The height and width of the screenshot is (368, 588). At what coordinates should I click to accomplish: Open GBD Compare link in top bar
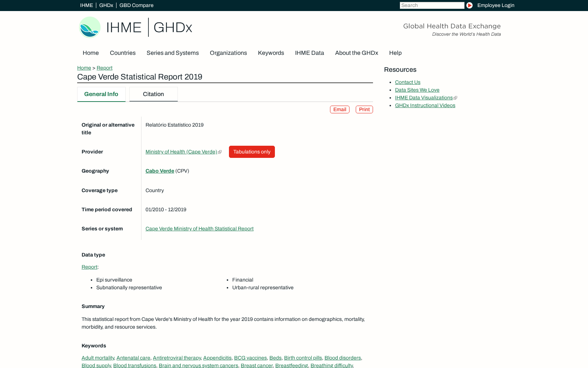[136, 5]
